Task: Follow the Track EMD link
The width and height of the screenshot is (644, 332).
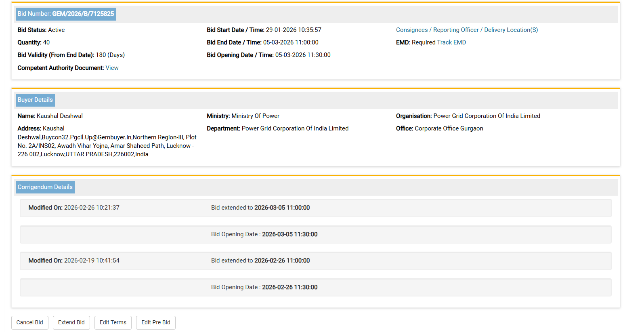Action: (451, 42)
